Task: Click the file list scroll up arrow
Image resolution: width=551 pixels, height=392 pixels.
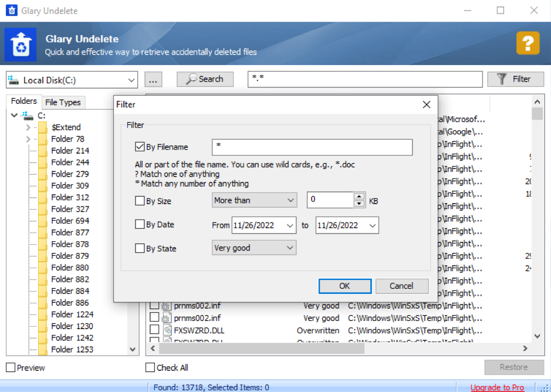Action: pos(538,102)
